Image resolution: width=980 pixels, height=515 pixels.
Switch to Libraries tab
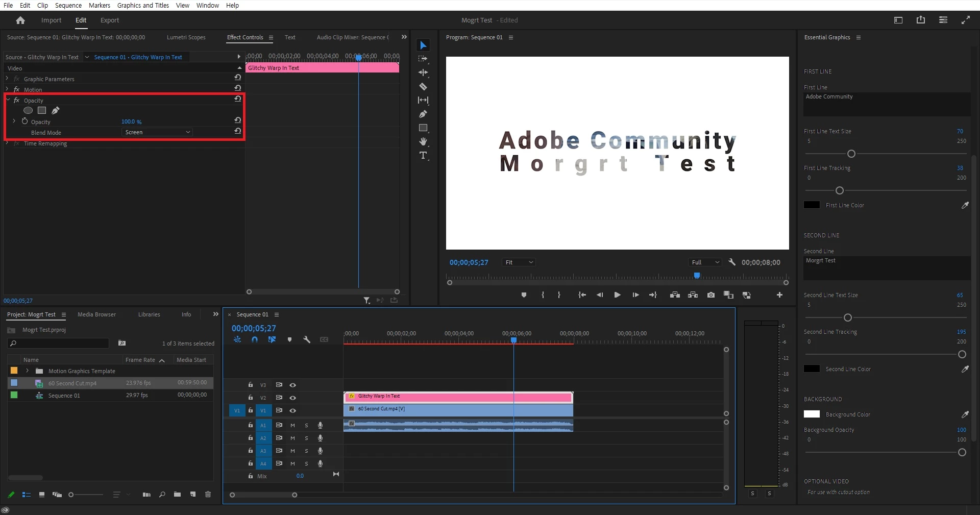click(149, 314)
